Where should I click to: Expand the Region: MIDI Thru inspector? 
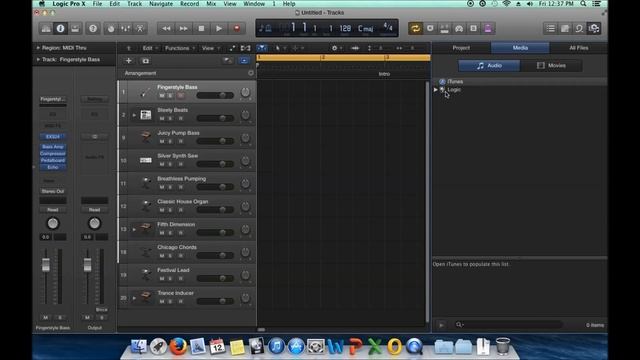[38, 48]
